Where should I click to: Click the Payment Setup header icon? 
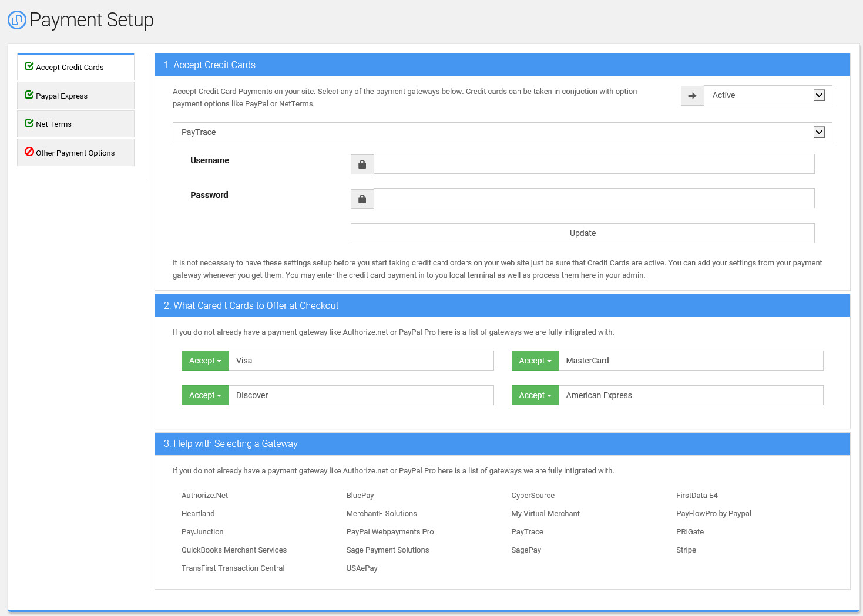[x=17, y=20]
